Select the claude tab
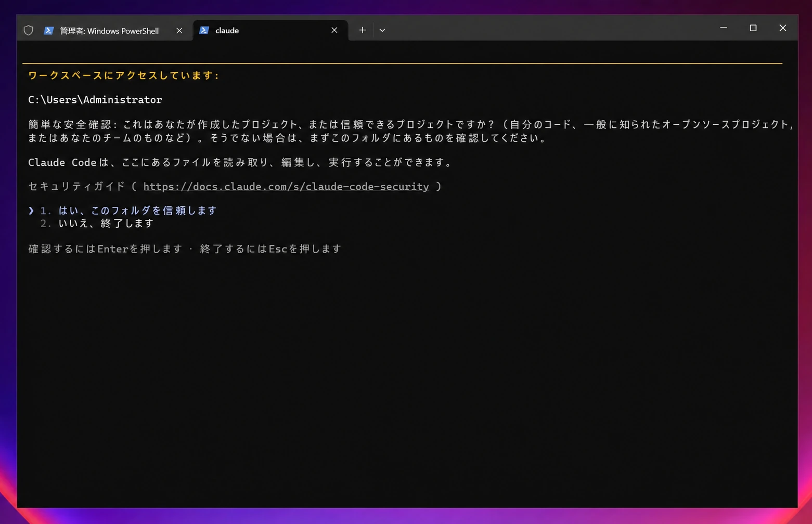 (x=270, y=31)
